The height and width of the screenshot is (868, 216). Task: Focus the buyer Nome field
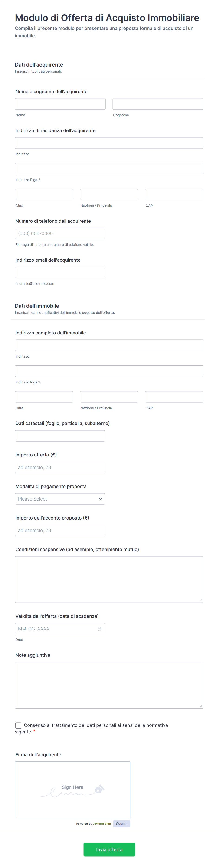[x=60, y=104]
